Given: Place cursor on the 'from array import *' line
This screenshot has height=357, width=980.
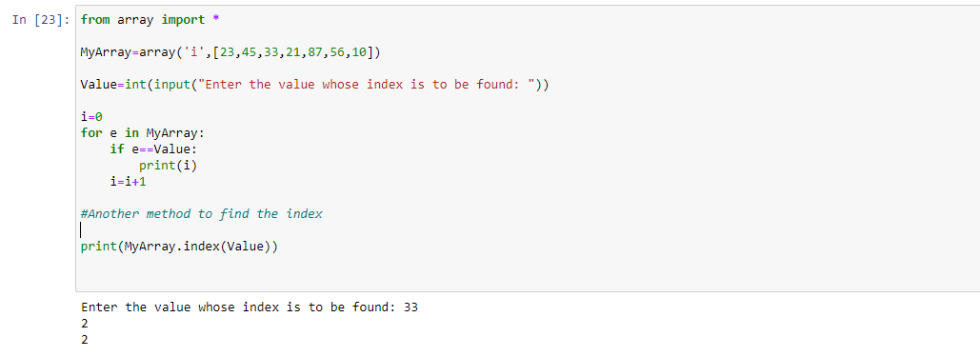Looking at the screenshot, I should point(150,19).
